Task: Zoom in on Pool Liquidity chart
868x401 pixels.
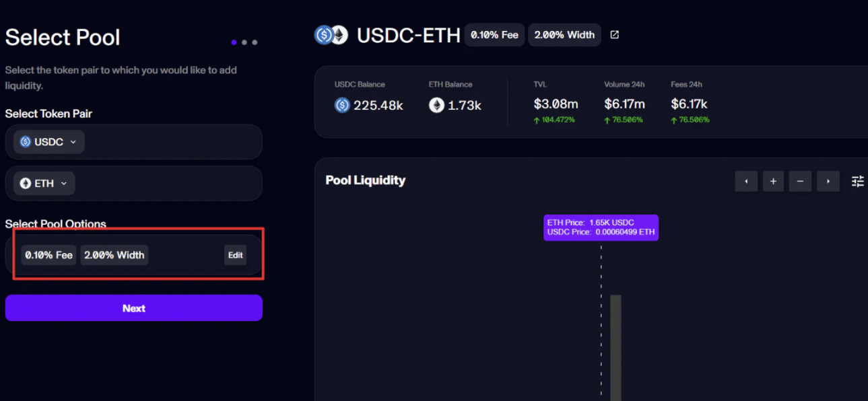Action: [x=773, y=181]
